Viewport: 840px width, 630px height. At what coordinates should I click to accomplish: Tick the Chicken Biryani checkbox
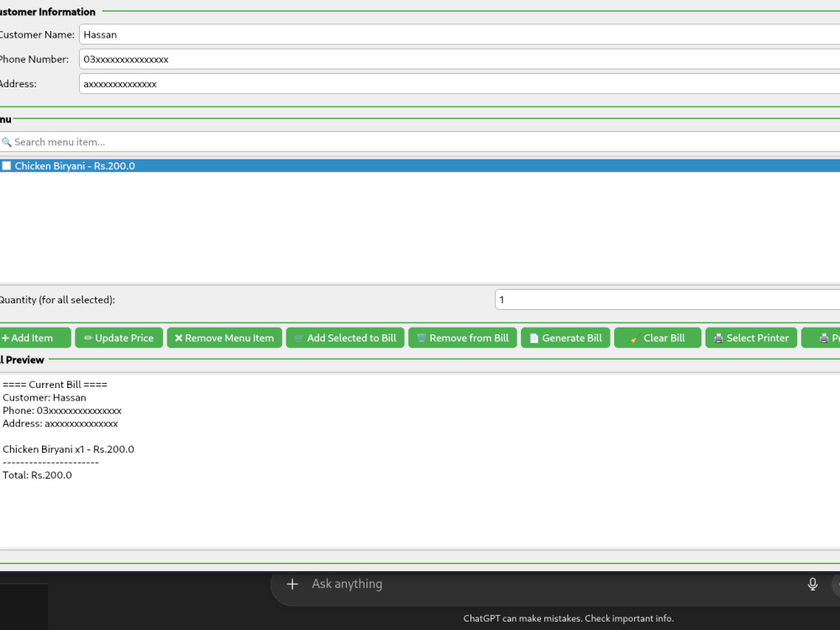pos(7,166)
